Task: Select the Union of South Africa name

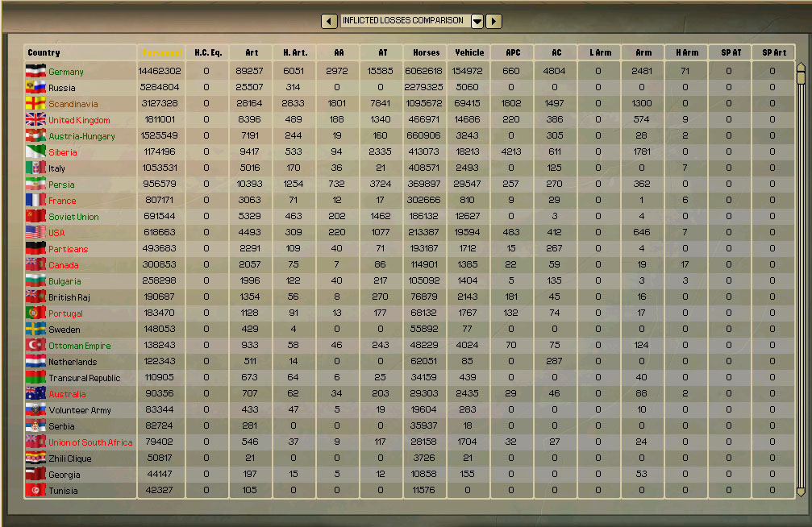Action: tap(90, 442)
